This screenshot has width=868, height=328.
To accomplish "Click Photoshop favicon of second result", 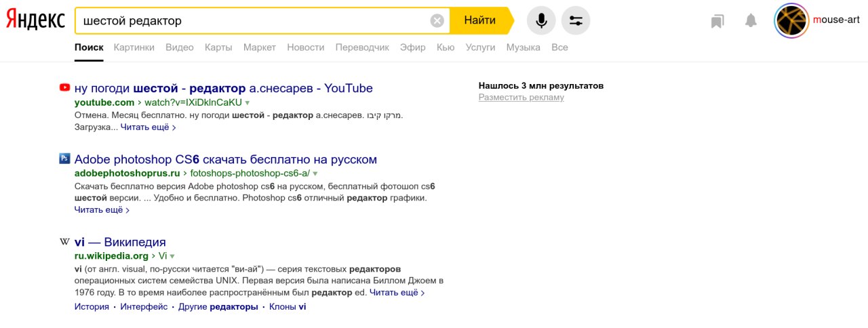I will pyautogui.click(x=64, y=159).
